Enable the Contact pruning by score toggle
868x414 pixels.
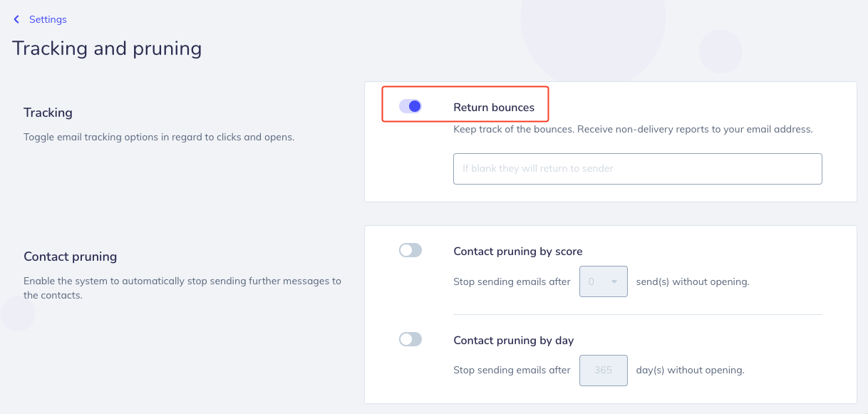click(x=410, y=250)
